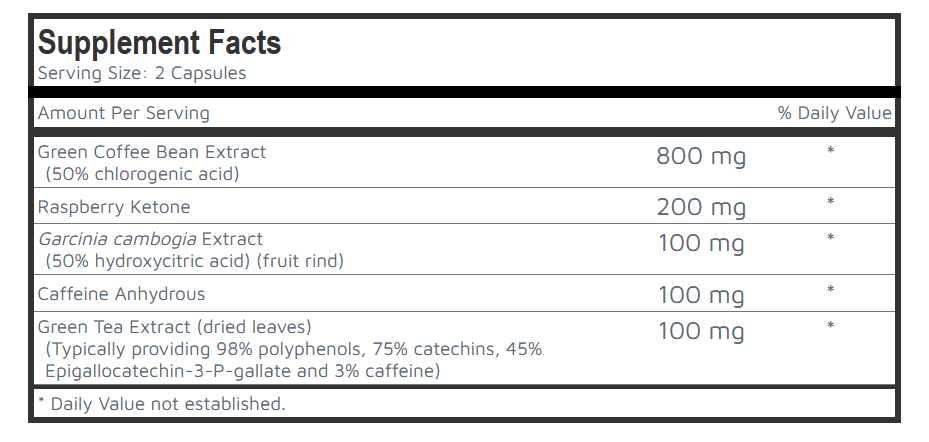Click the 100 mg amount for Caffeine Anhydrous
Image resolution: width=929 pixels, height=442 pixels.
[701, 296]
